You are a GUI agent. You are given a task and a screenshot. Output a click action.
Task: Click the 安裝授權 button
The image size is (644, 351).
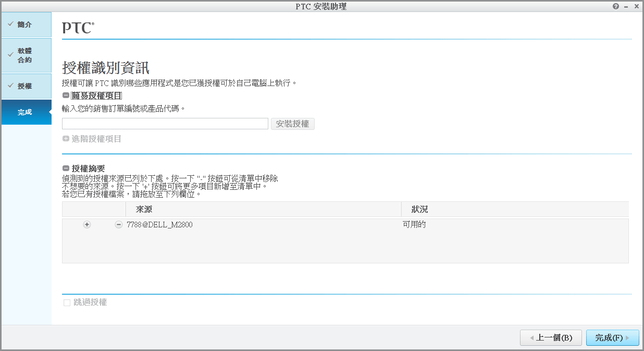pos(292,124)
